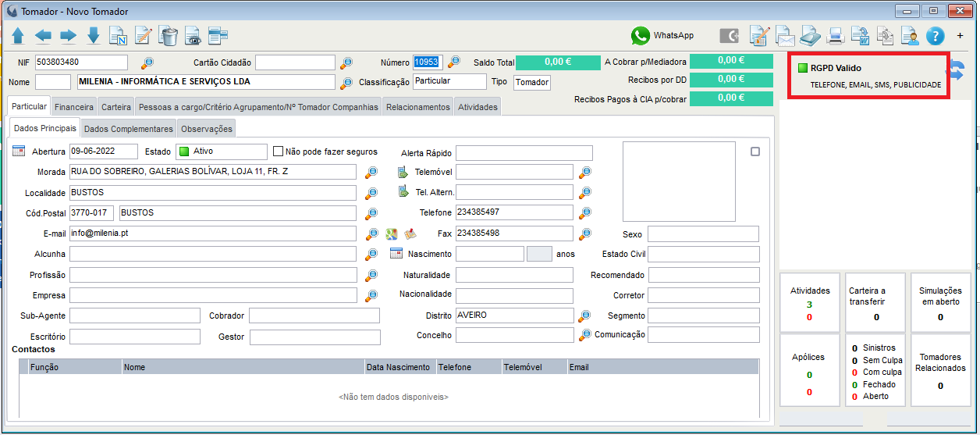
Task: Export to Word document icon
Action: click(x=860, y=36)
